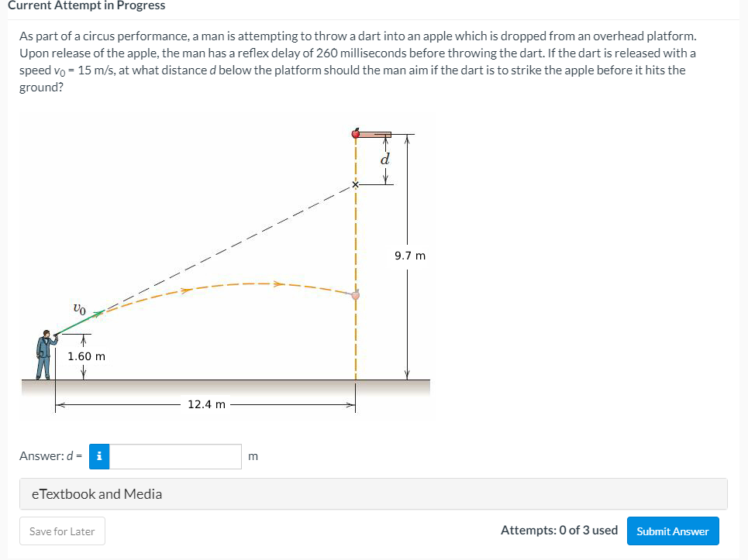This screenshot has height=560, width=748.
Task: Click the d label below the platform
Action: [x=385, y=160]
